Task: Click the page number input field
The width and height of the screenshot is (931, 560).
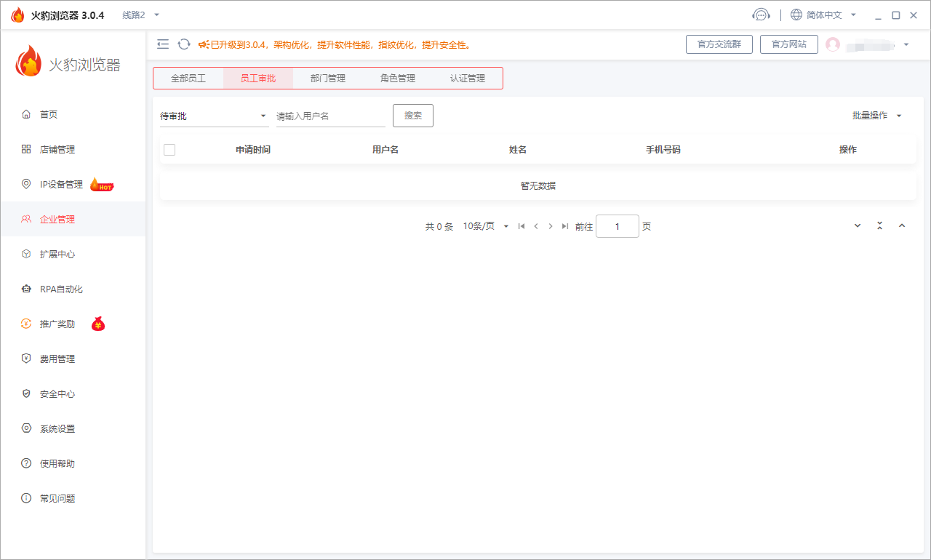Action: tap(617, 226)
